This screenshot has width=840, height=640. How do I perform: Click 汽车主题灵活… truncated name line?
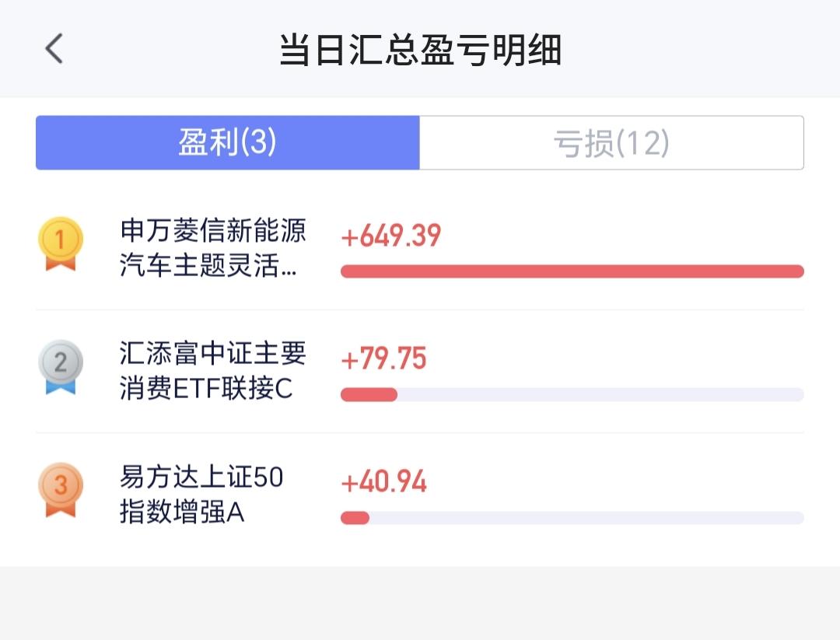(x=208, y=266)
